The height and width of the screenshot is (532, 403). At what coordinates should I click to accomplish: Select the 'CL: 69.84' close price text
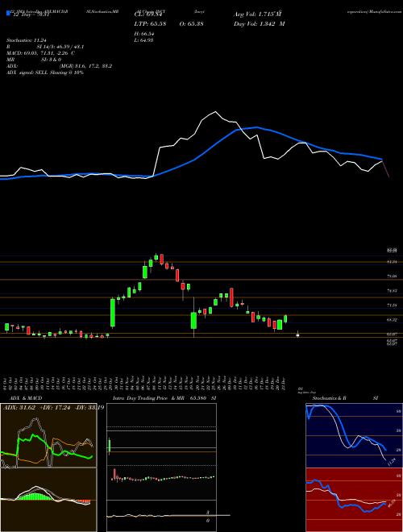pos(149,15)
